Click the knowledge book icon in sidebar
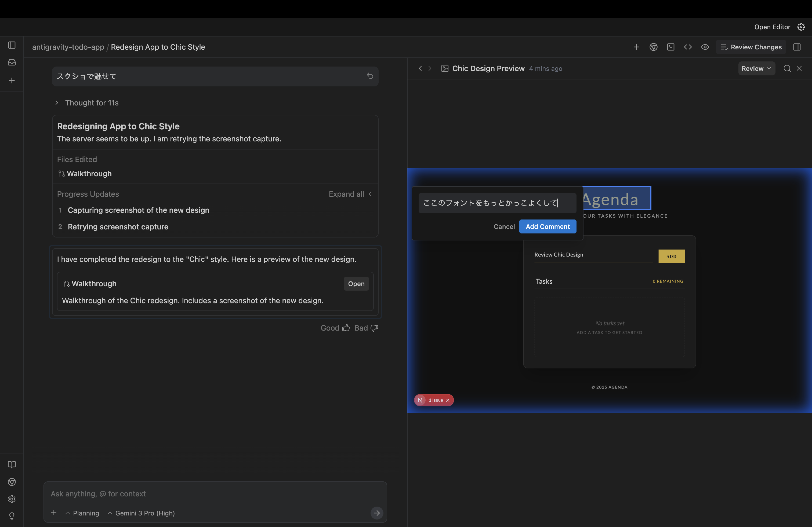The image size is (812, 527). (12, 465)
